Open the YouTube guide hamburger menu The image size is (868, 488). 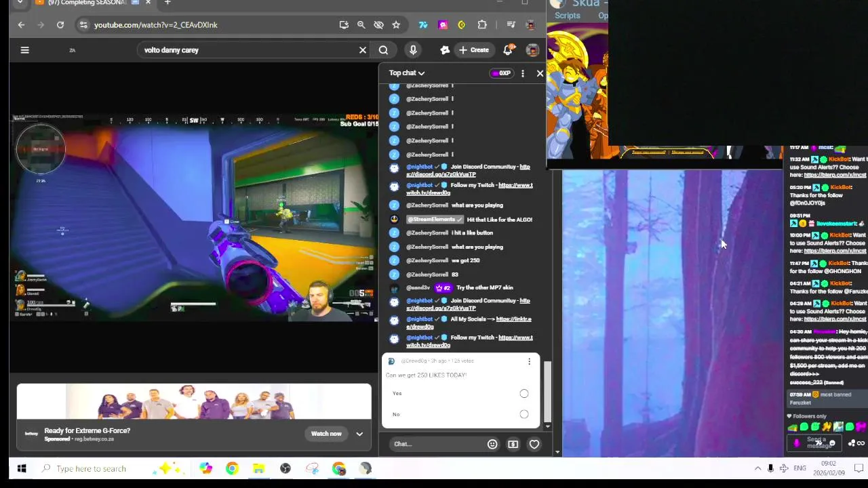point(24,49)
